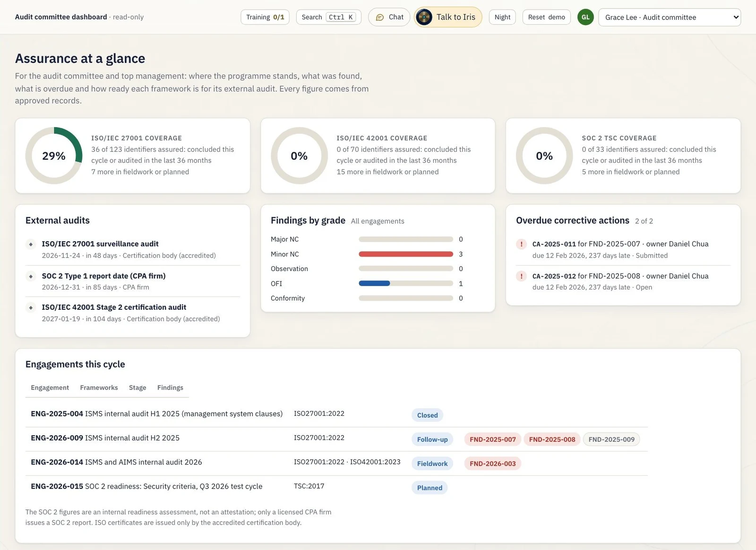The width and height of the screenshot is (756, 550).
Task: Click the Planned stage badge
Action: pos(430,488)
